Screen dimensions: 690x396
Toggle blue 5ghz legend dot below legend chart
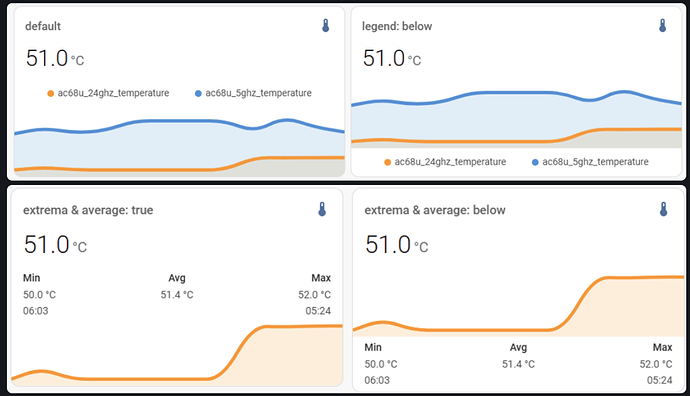pyautogui.click(x=535, y=162)
